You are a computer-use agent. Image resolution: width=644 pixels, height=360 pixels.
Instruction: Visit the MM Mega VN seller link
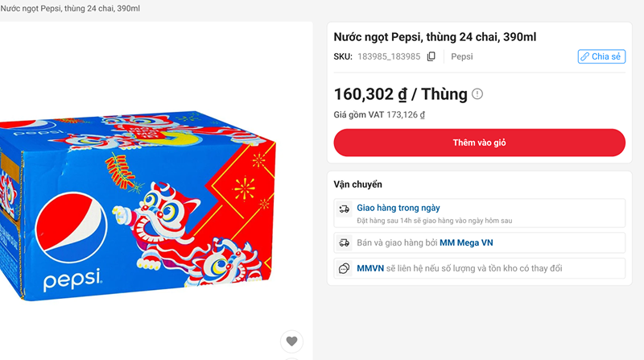coord(471,242)
